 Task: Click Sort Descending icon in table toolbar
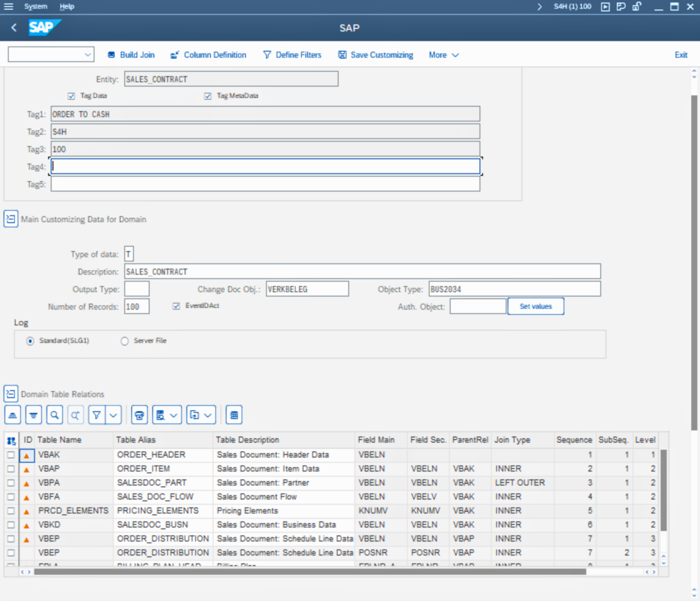(33, 415)
